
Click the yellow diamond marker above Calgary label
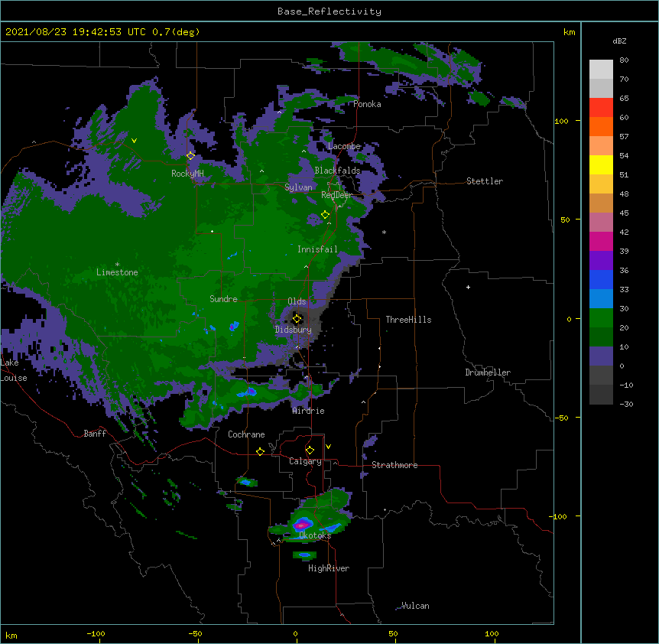[x=310, y=450]
